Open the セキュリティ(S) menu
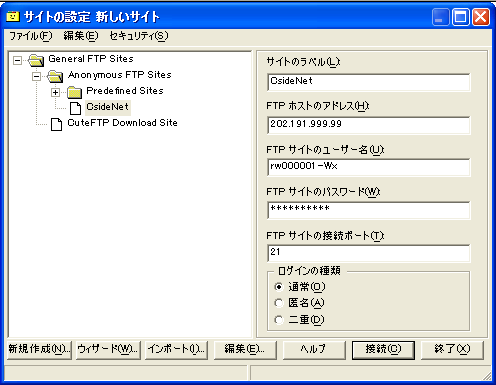The height and width of the screenshot is (385, 496). tap(139, 36)
